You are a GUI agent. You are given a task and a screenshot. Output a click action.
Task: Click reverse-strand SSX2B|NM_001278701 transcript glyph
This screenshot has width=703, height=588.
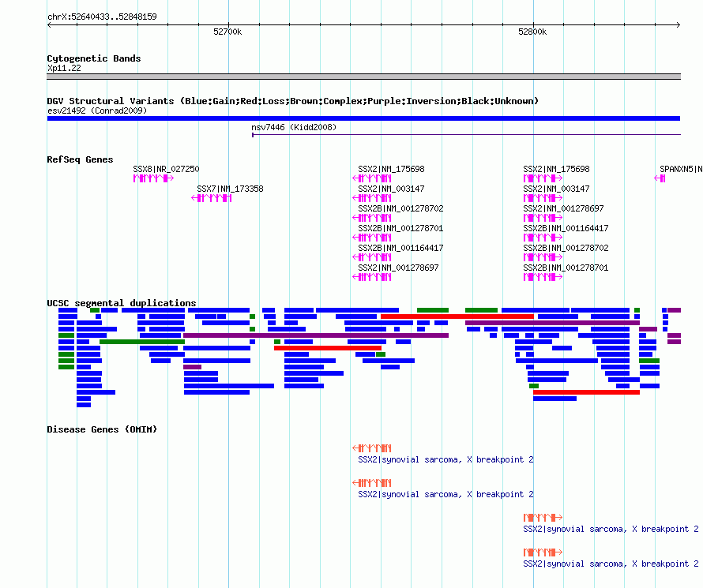(x=372, y=238)
